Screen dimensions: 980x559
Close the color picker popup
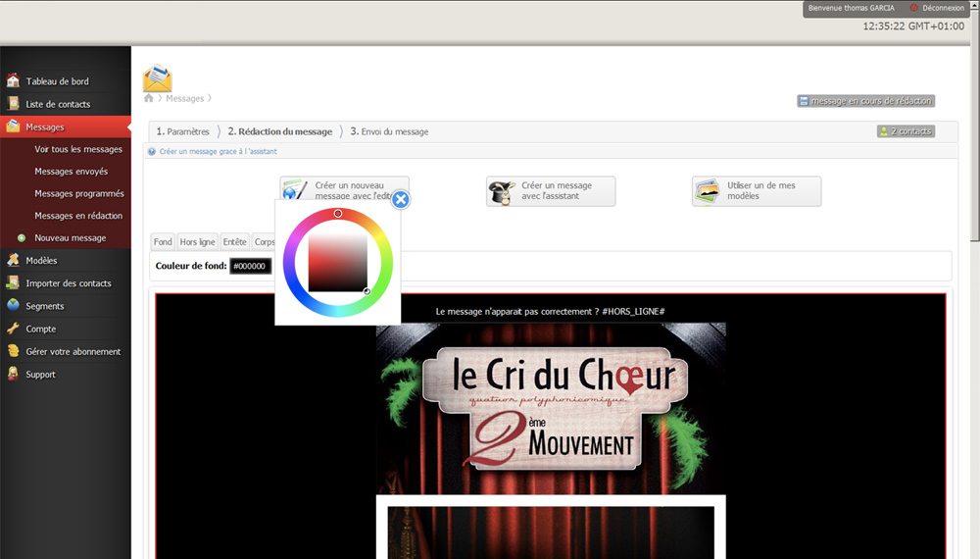[x=400, y=200]
